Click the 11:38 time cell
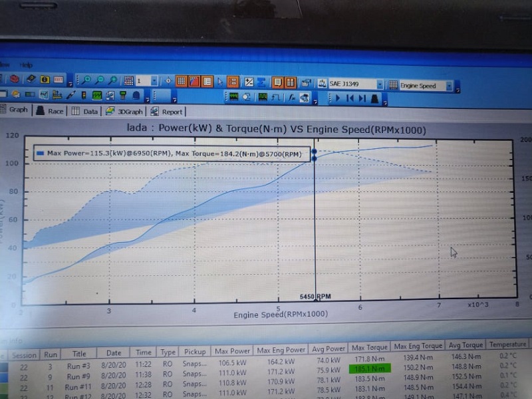 point(143,374)
